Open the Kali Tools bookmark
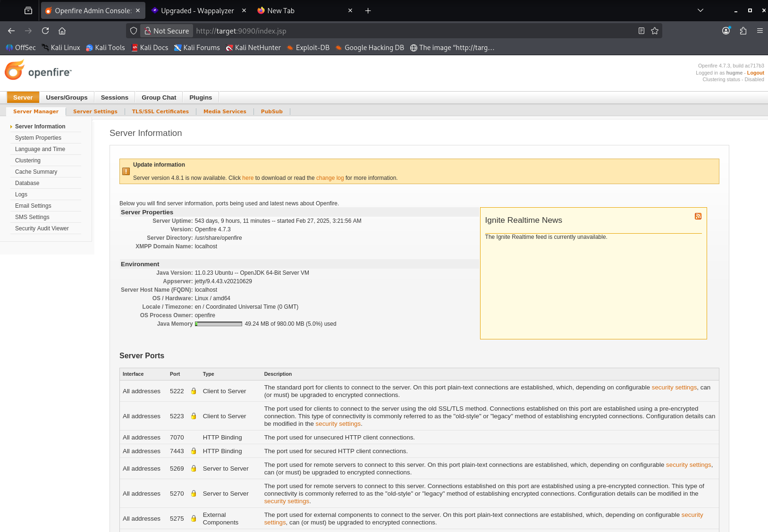 105,48
